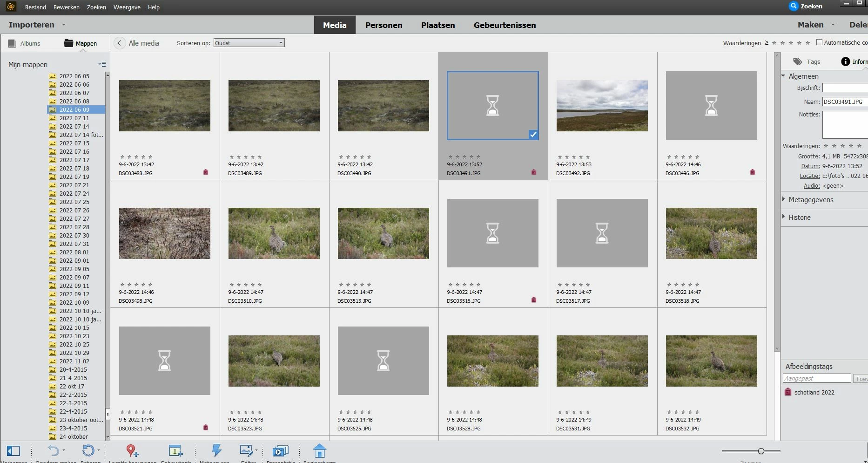This screenshot has height=463, width=868.
Task: Open the Importeren dropdown arrow
Action: (64, 25)
